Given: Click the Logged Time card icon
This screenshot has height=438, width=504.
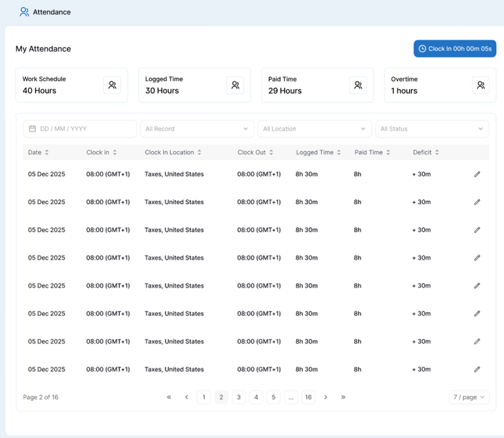Looking at the screenshot, I should (x=235, y=85).
